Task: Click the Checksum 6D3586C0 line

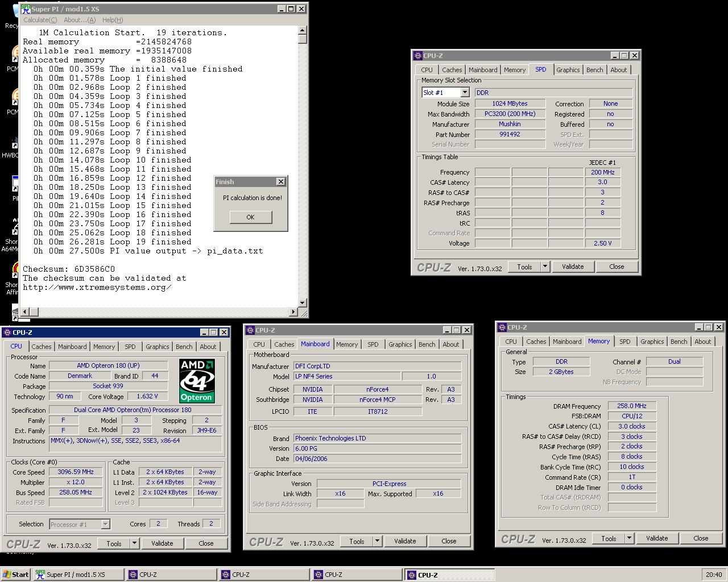Action: click(69, 269)
